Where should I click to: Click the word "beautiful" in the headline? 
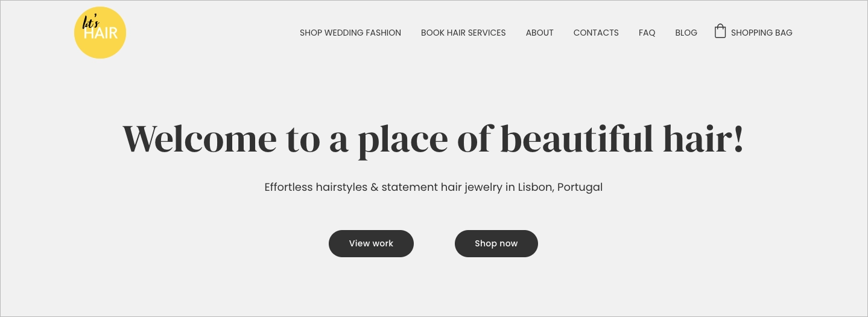point(577,138)
